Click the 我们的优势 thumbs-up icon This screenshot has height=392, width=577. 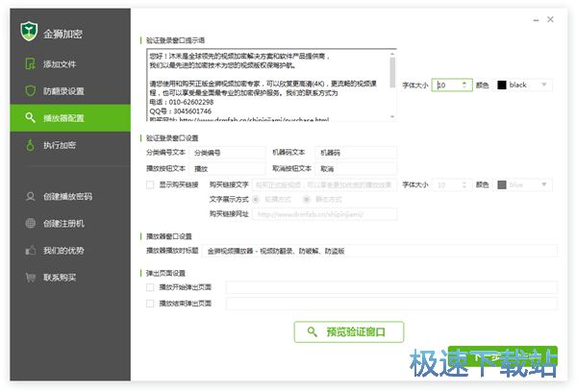[30, 250]
